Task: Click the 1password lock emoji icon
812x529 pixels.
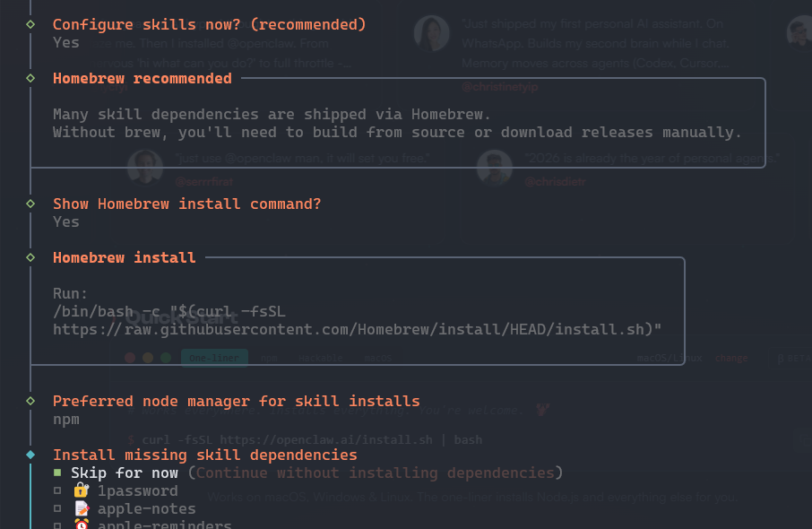Action: [x=81, y=490]
